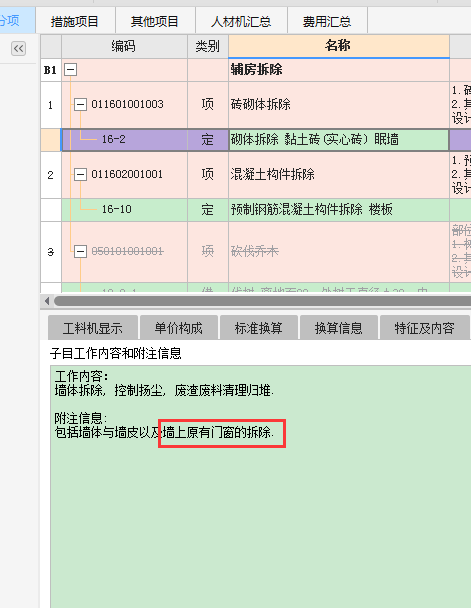Click 项 category cell of row 2
Screen dimensions: 471x608
[208, 175]
